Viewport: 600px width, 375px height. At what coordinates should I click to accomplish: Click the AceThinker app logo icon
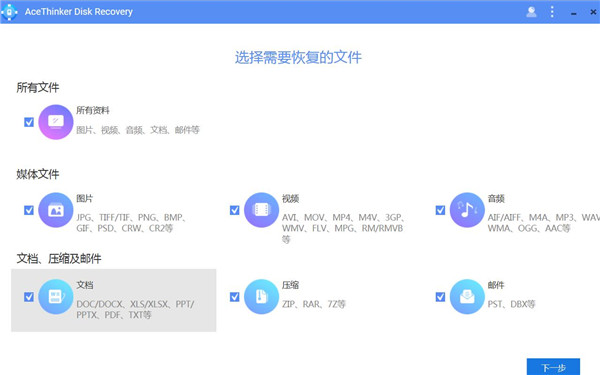pos(9,12)
